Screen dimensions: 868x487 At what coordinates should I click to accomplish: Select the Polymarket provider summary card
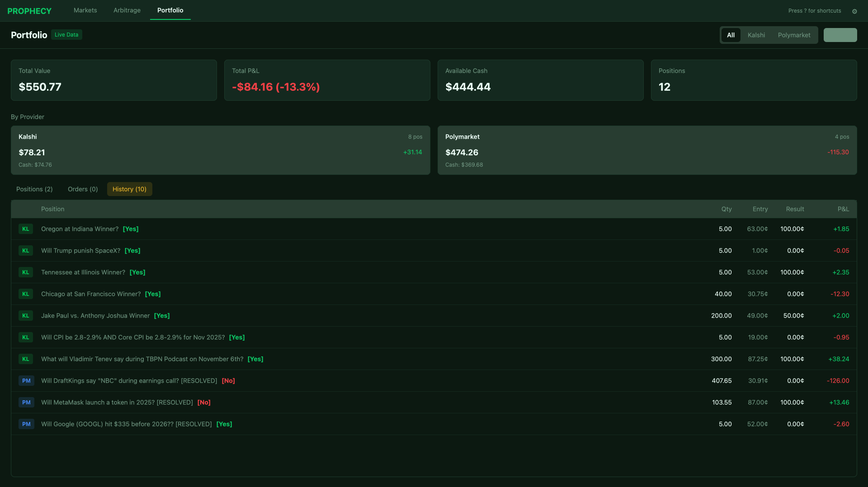[647, 150]
